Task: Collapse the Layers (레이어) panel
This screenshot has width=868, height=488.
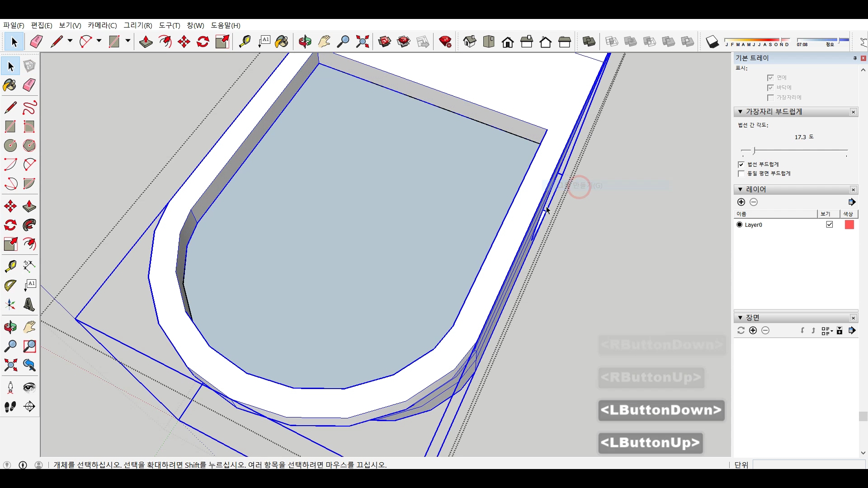Action: tap(740, 189)
